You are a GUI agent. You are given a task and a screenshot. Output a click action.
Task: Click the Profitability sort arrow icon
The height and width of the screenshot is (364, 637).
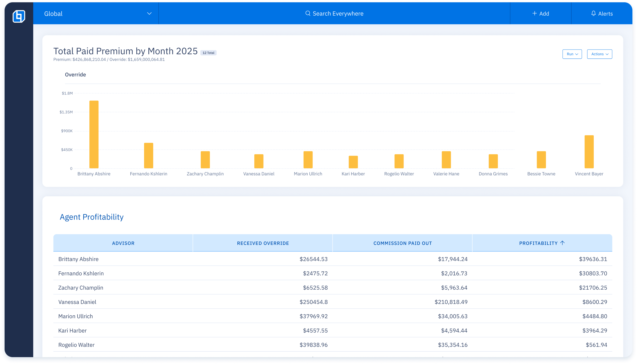[562, 243]
